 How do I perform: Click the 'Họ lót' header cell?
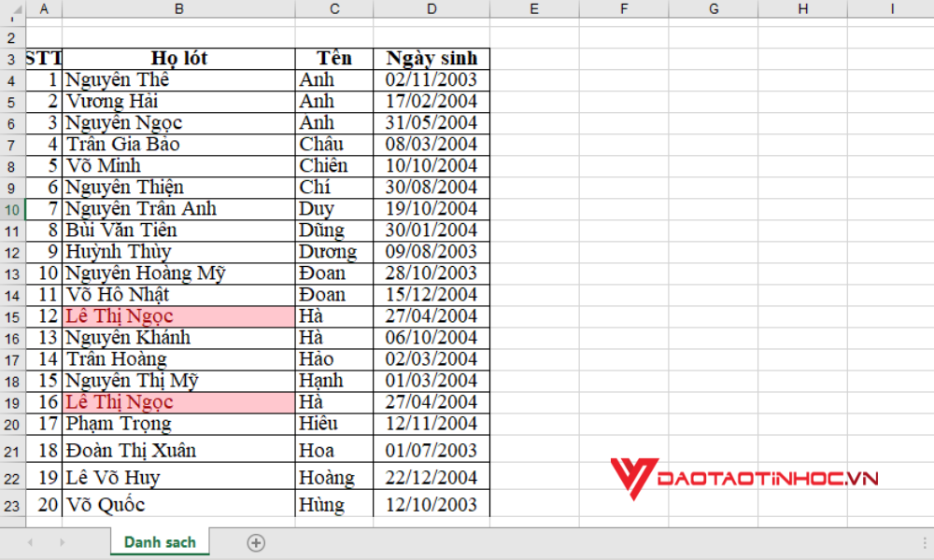coord(179,58)
